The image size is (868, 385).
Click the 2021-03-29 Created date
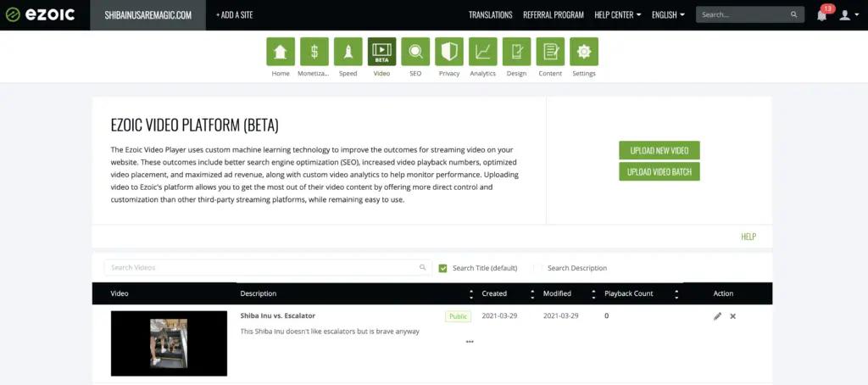click(x=499, y=315)
